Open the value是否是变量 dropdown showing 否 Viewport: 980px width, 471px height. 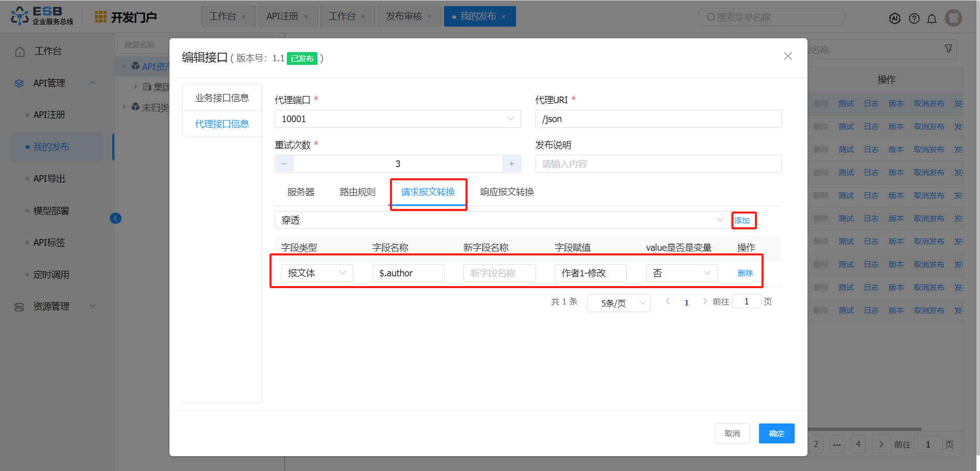pos(681,273)
